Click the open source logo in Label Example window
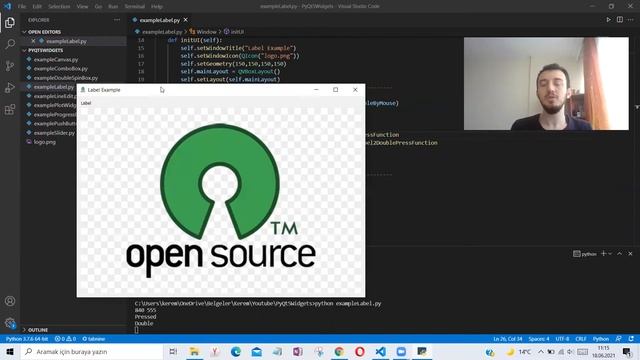The width and height of the screenshot is (640, 360). point(220,200)
